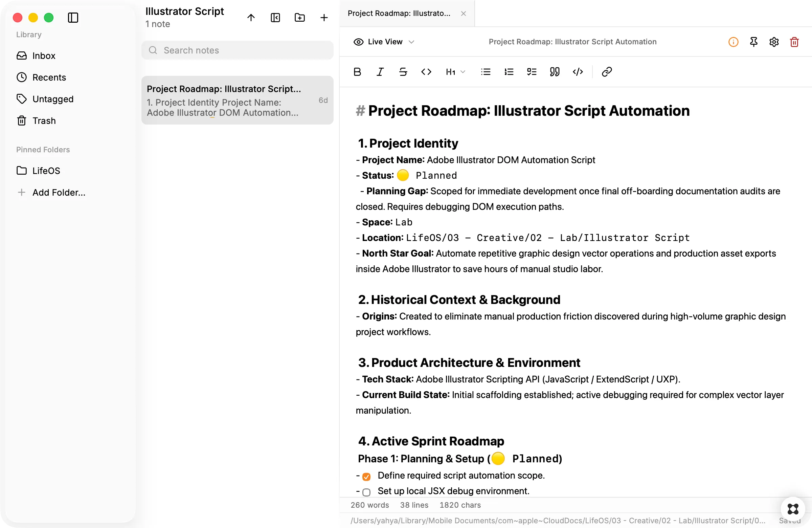Click the '4. Active Sprint Roadmap' heading

click(431, 441)
